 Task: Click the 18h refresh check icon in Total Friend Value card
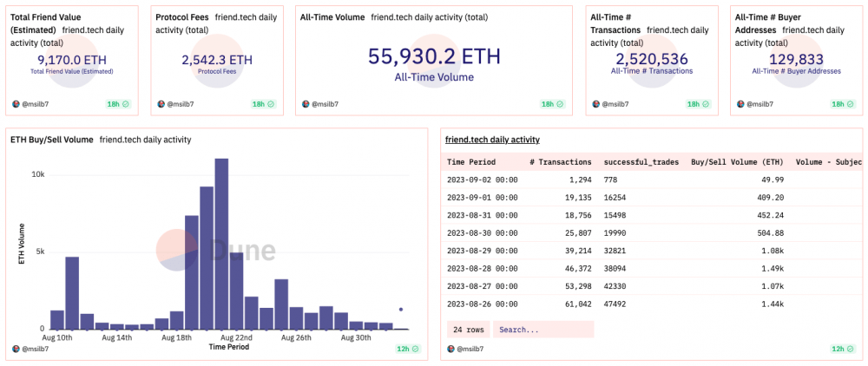(126, 104)
